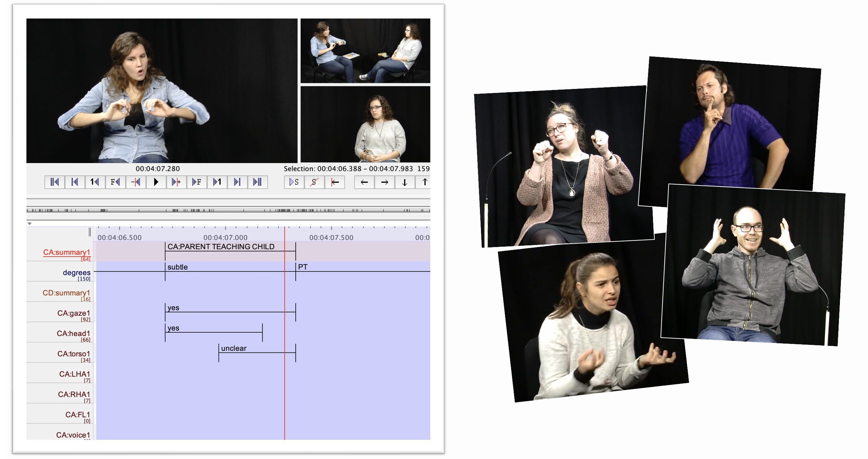Go forward one second button

[217, 182]
